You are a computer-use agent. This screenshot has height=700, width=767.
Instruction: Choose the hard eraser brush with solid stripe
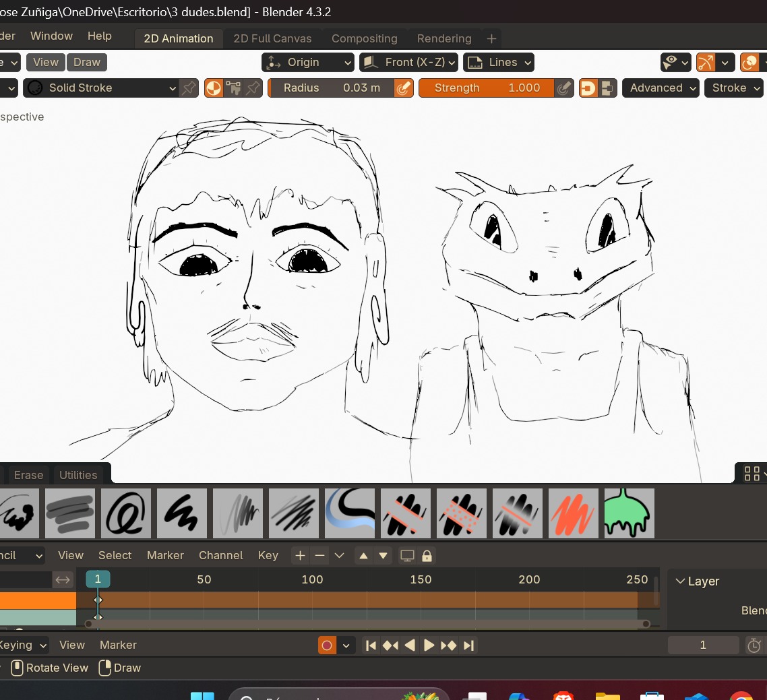point(406,513)
